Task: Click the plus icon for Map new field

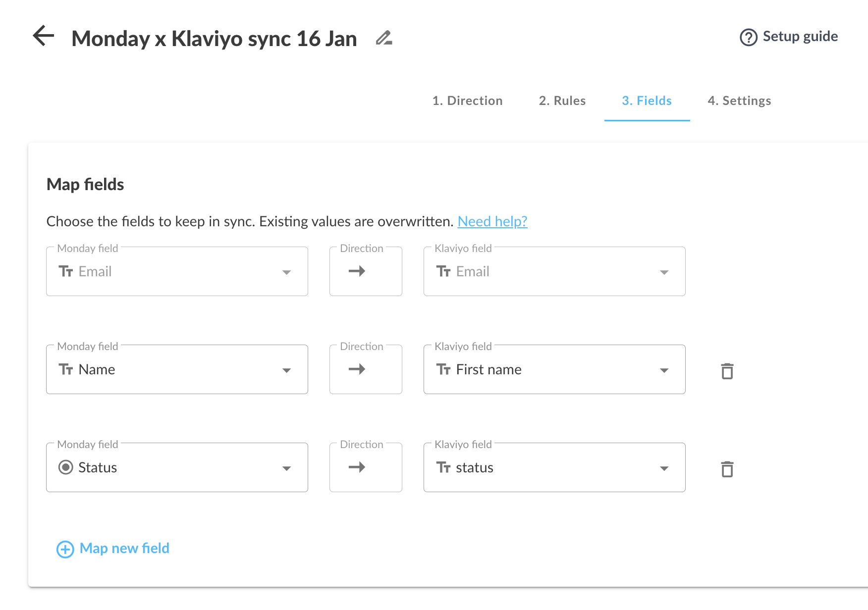Action: [65, 549]
